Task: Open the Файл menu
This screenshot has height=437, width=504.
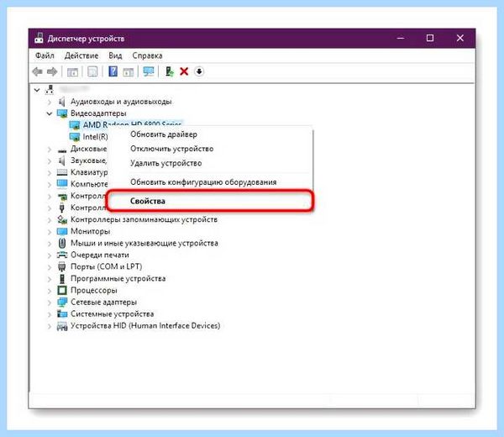Action: (45, 55)
